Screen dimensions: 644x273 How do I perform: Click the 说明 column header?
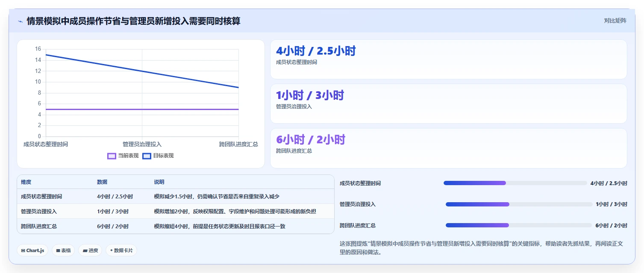click(159, 182)
